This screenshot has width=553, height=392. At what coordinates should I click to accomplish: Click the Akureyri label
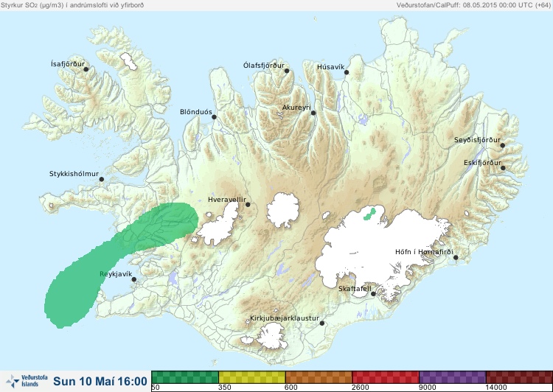tap(296, 108)
